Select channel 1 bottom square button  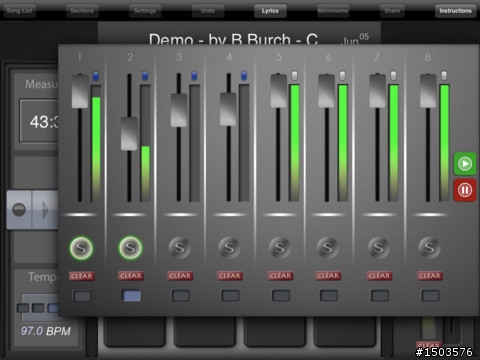82,296
